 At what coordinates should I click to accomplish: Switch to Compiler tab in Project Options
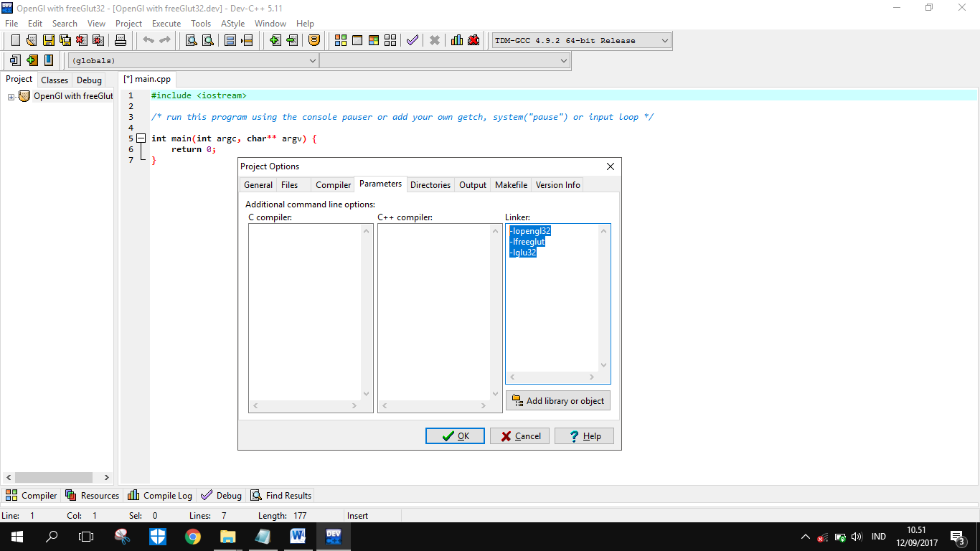[333, 185]
